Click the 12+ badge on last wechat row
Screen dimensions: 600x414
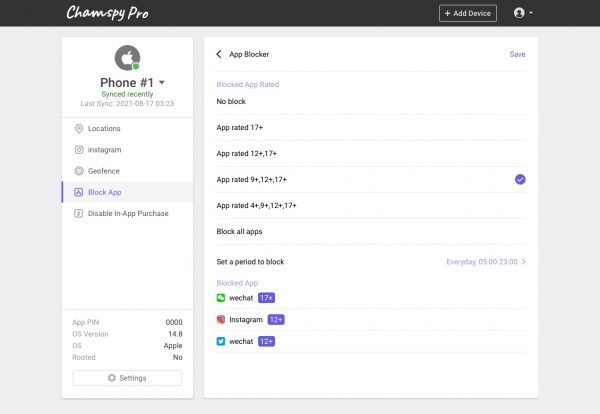(x=266, y=341)
